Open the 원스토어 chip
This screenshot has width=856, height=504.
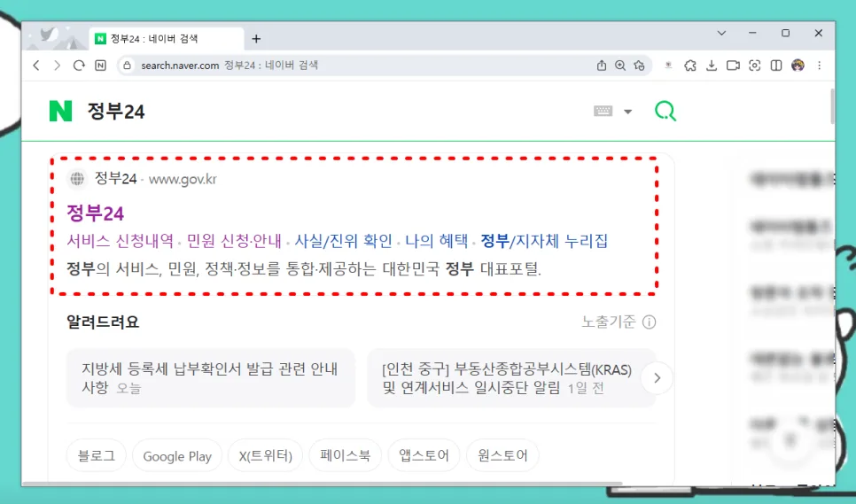[x=502, y=455]
